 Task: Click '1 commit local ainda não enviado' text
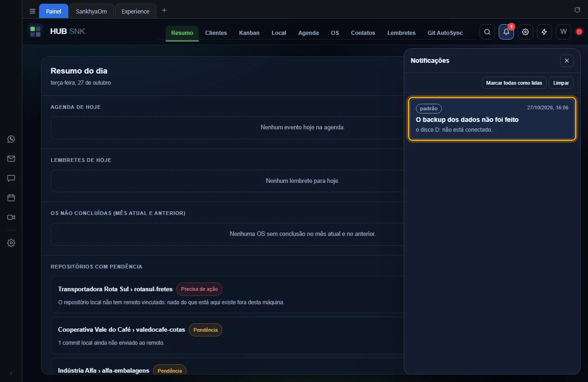coord(111,343)
